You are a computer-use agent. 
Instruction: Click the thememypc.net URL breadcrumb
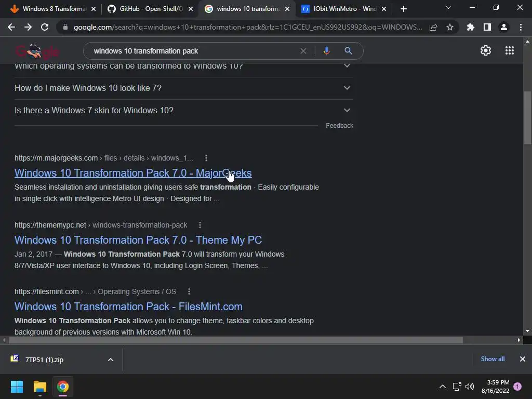(101, 225)
